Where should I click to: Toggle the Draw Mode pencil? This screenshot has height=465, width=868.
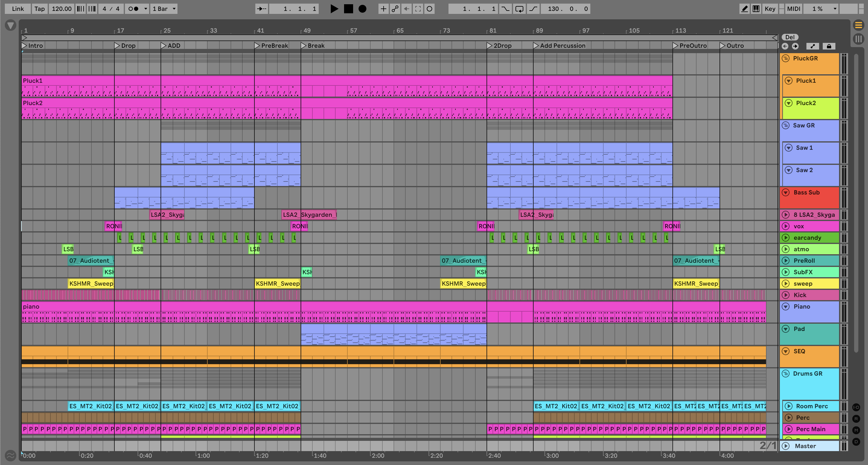(x=744, y=9)
